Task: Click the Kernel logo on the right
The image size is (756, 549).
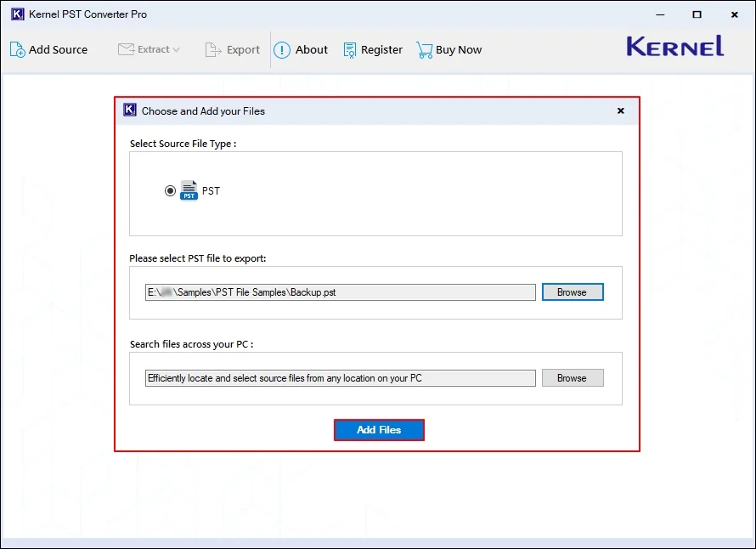Action: (x=674, y=47)
